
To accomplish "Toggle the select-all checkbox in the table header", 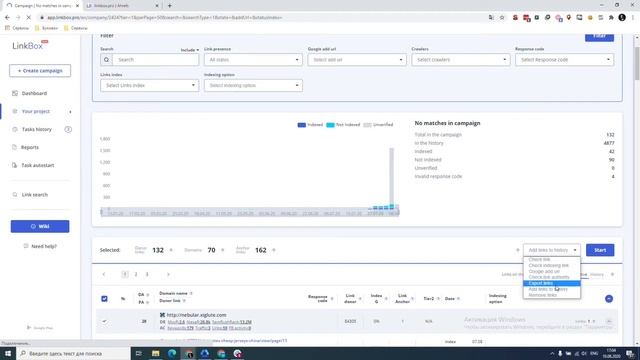I will [104, 299].
